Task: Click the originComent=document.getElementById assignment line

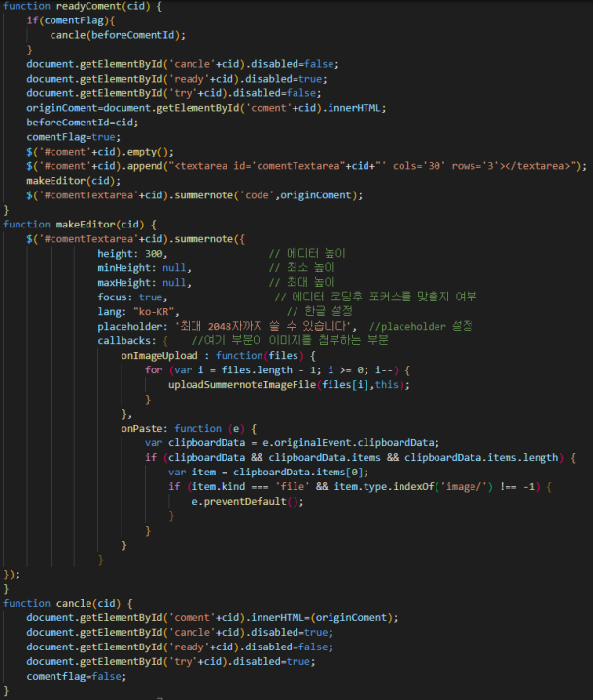Action: (206, 108)
